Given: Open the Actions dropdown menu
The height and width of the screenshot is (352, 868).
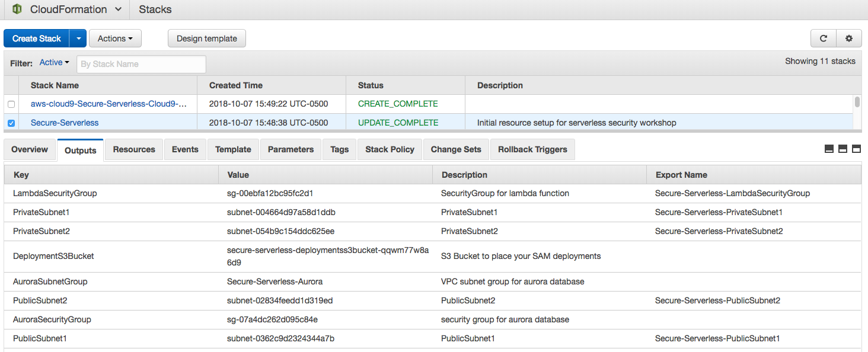Looking at the screenshot, I should [115, 39].
